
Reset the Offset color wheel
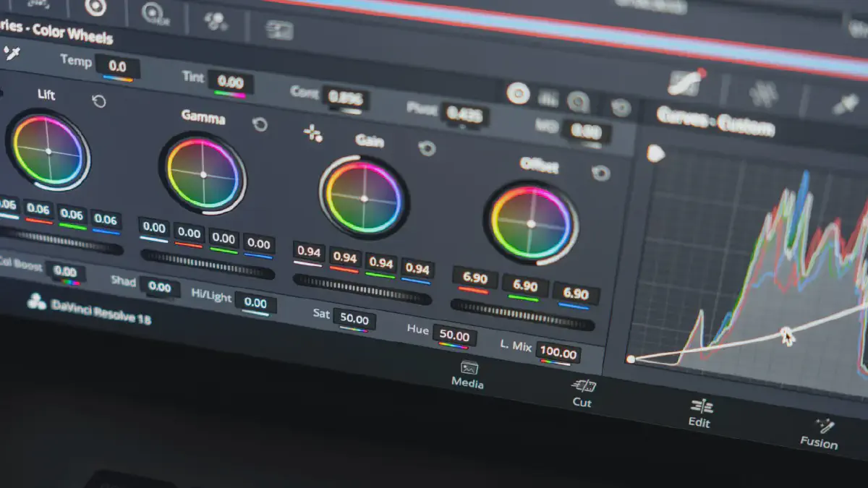pyautogui.click(x=600, y=174)
